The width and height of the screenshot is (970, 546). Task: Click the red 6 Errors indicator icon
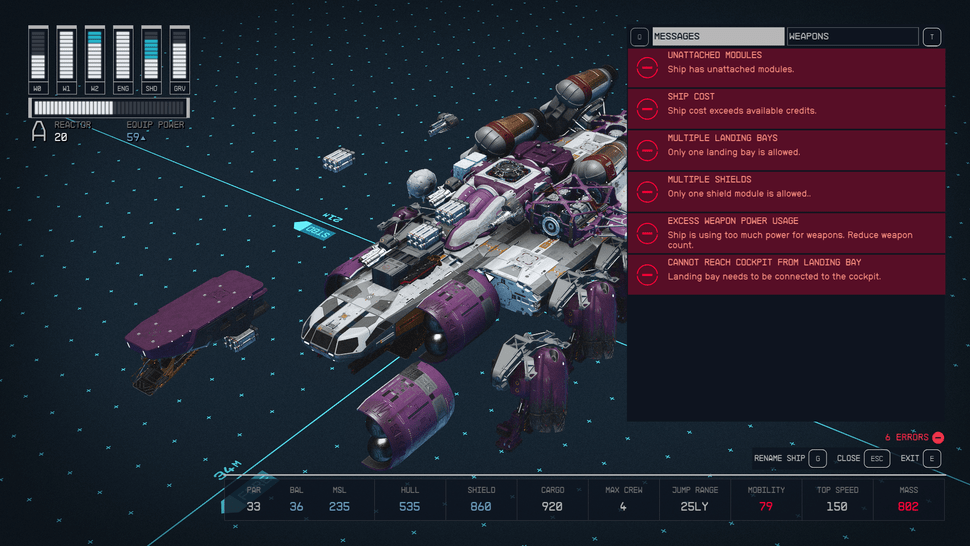pyautogui.click(x=938, y=437)
